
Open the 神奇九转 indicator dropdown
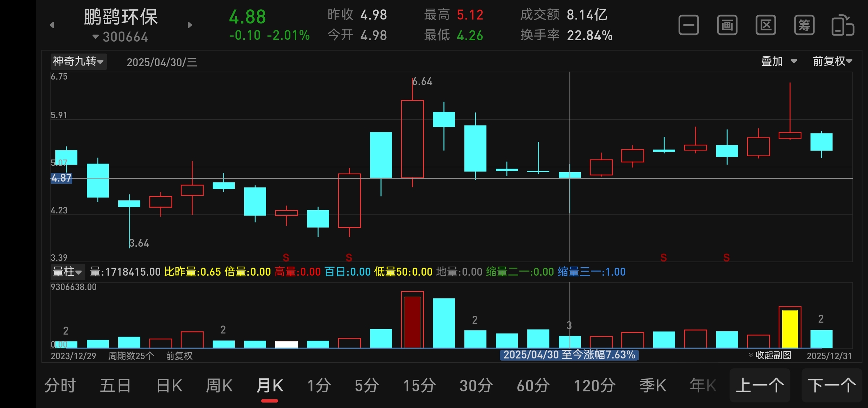(78, 61)
